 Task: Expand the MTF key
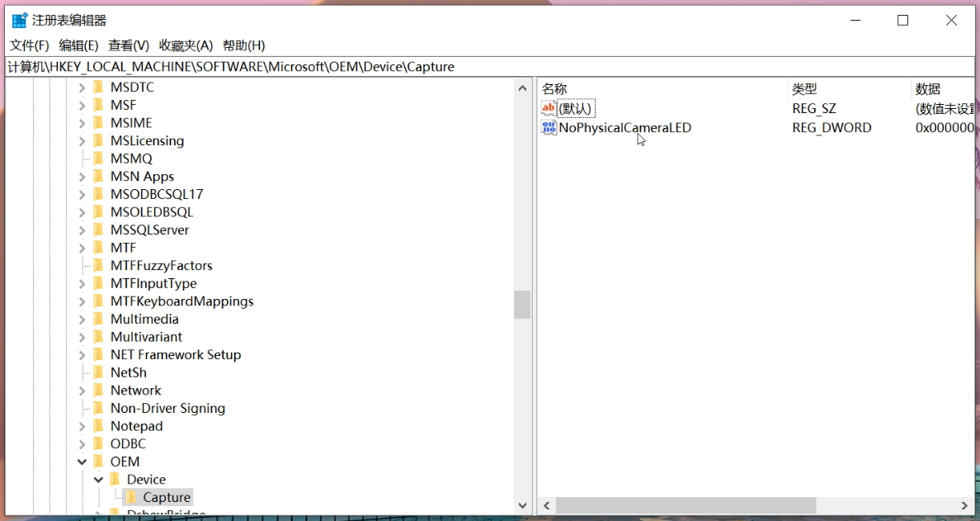point(82,248)
